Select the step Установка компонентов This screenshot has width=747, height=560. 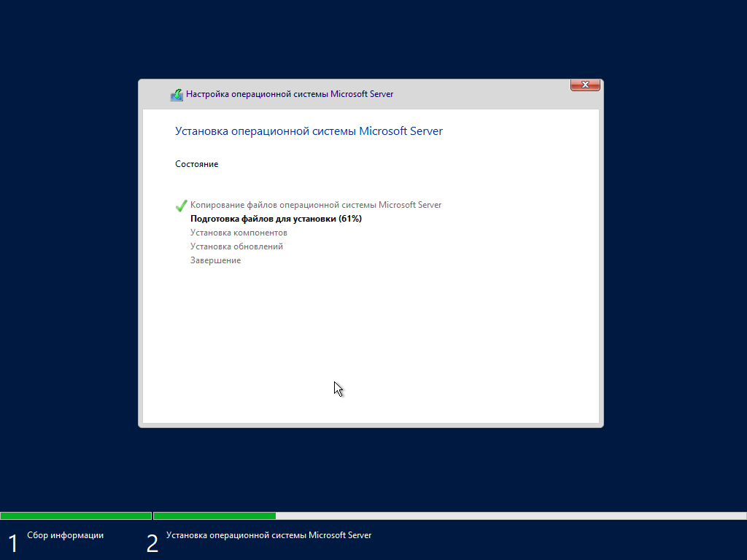pos(239,233)
